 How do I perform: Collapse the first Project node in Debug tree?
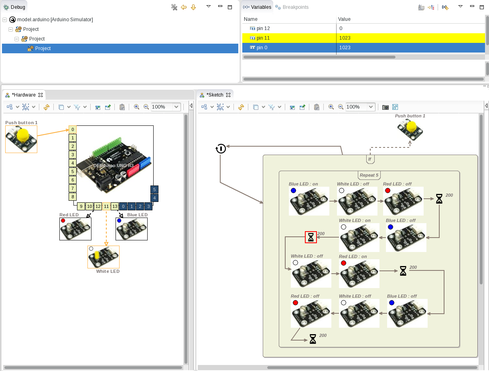tap(11, 29)
